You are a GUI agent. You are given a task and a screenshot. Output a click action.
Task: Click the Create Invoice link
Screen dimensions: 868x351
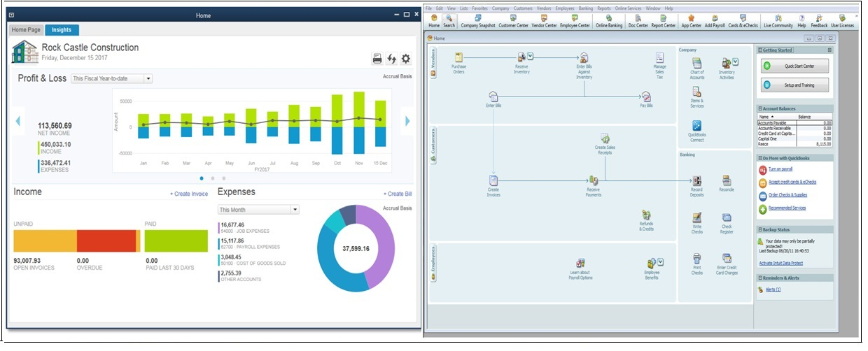coord(188,194)
